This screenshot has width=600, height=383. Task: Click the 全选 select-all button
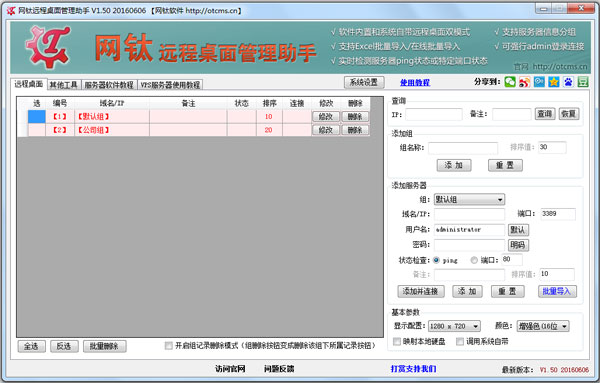pos(31,346)
